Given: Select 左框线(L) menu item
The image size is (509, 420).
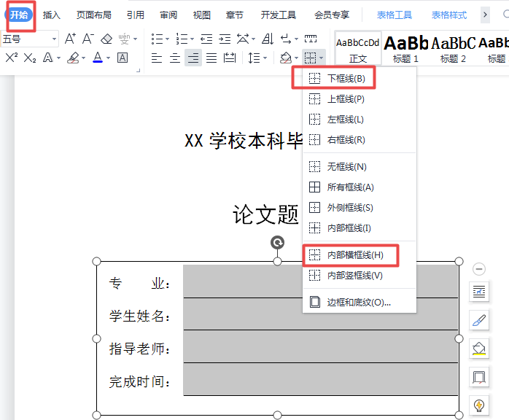Looking at the screenshot, I should pos(360,119).
